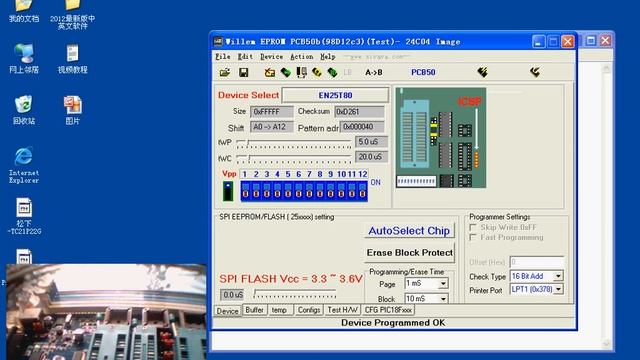Click the PCB board ICSP diagram image
The width and height of the screenshot is (640, 360).
click(441, 138)
